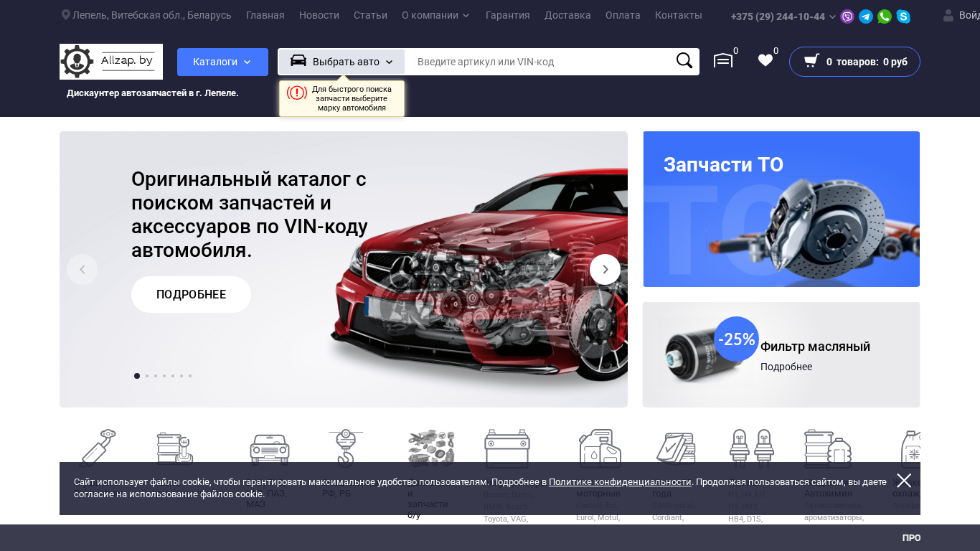Open the coolant canister category icon
Image resolution: width=980 pixels, height=551 pixels.
(x=910, y=448)
